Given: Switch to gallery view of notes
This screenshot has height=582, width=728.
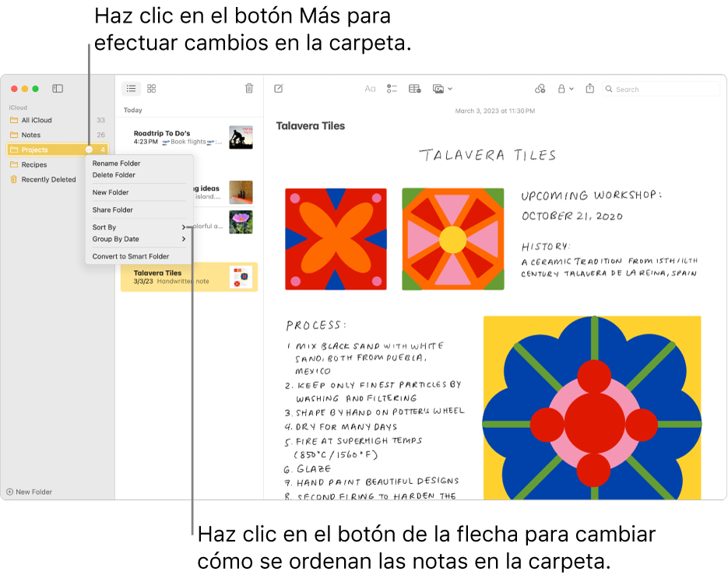Looking at the screenshot, I should click(x=151, y=89).
